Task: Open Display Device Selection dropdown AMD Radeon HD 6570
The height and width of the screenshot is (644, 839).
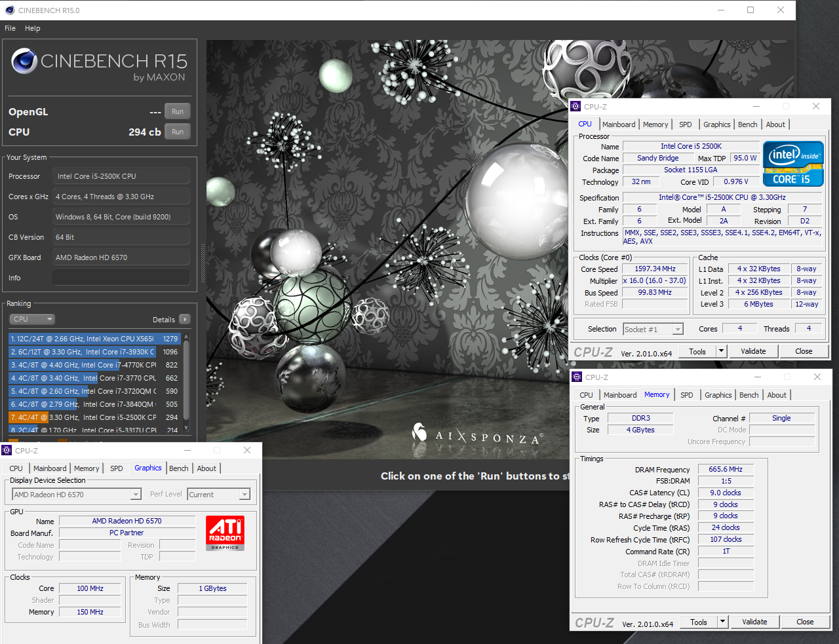Action: coord(77,495)
